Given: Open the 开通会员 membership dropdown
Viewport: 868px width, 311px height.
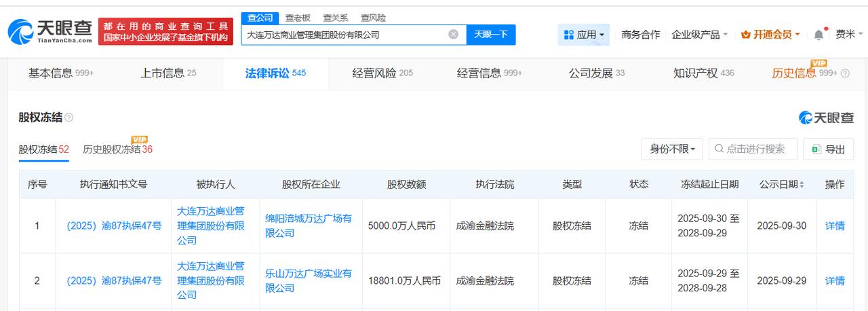Looking at the screenshot, I should pos(770,35).
